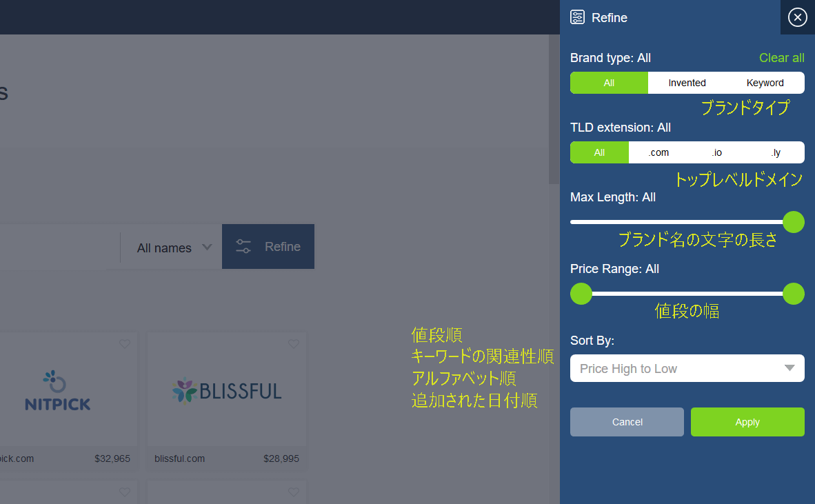Click the Refine sliders icon in panel header
Screen dimensions: 815x504
coord(578,17)
